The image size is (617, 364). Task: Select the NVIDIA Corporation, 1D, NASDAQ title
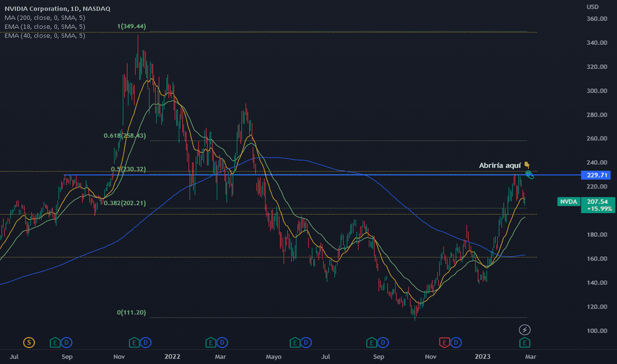[58, 9]
